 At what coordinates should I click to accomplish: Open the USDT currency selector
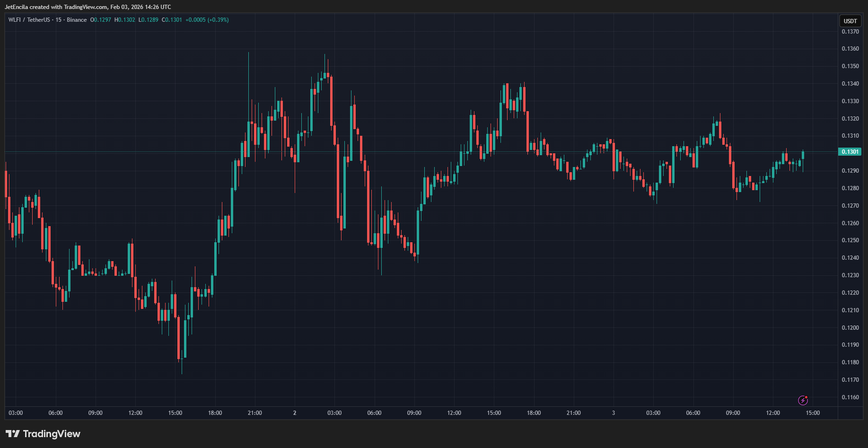pyautogui.click(x=850, y=21)
